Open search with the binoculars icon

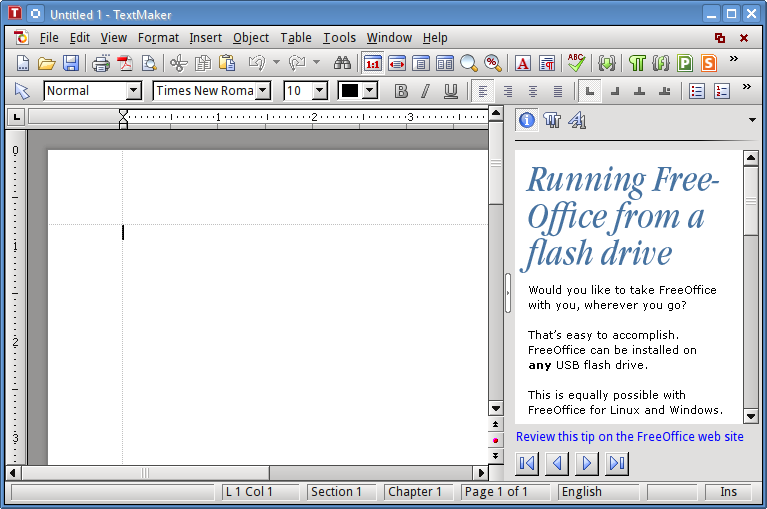click(342, 64)
